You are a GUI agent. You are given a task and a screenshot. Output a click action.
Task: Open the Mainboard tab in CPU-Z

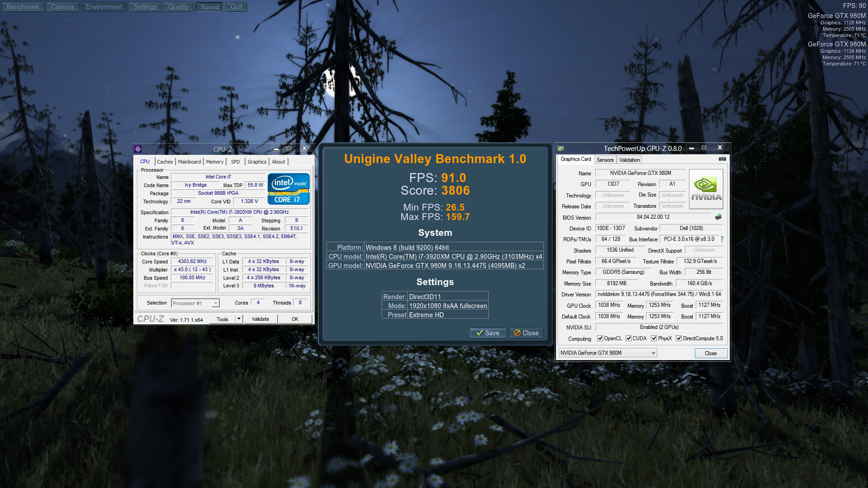189,162
